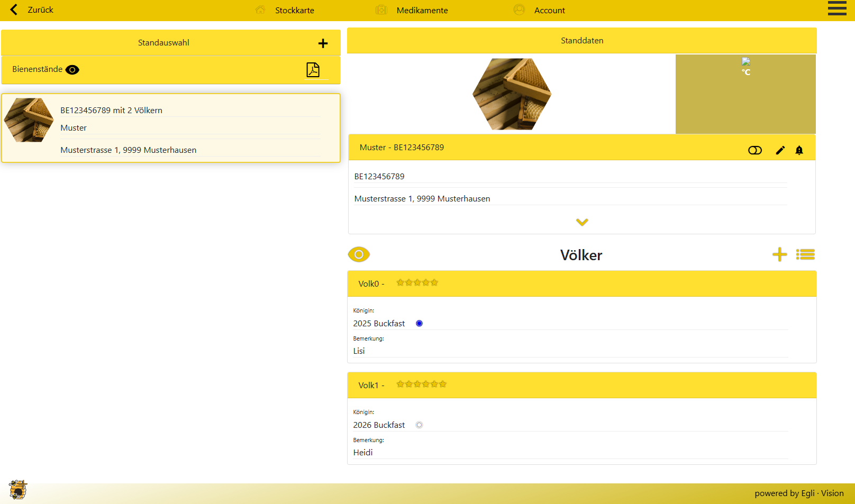The image size is (855, 504).
Task: Open the Medikamente menu item
Action: click(x=422, y=10)
